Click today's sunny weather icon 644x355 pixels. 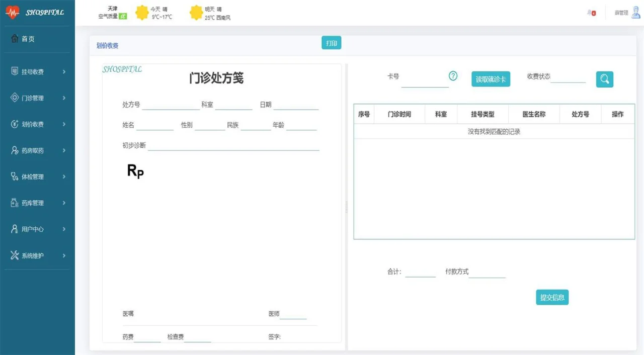[x=142, y=13]
